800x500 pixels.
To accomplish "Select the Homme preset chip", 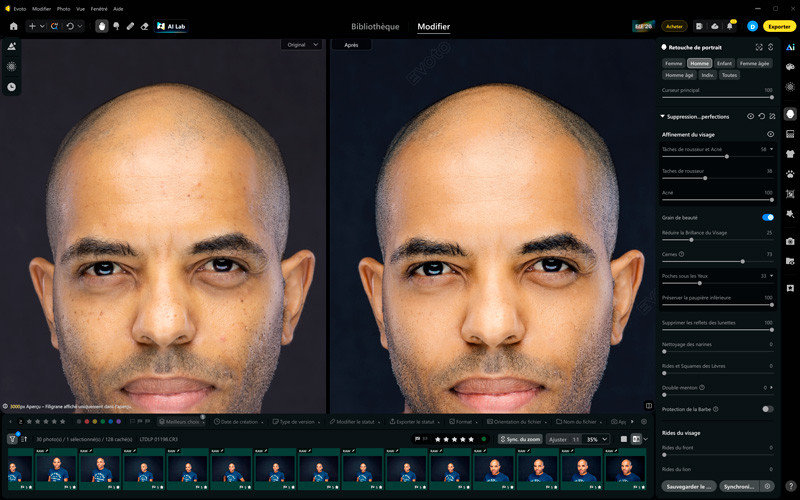I will click(x=699, y=63).
